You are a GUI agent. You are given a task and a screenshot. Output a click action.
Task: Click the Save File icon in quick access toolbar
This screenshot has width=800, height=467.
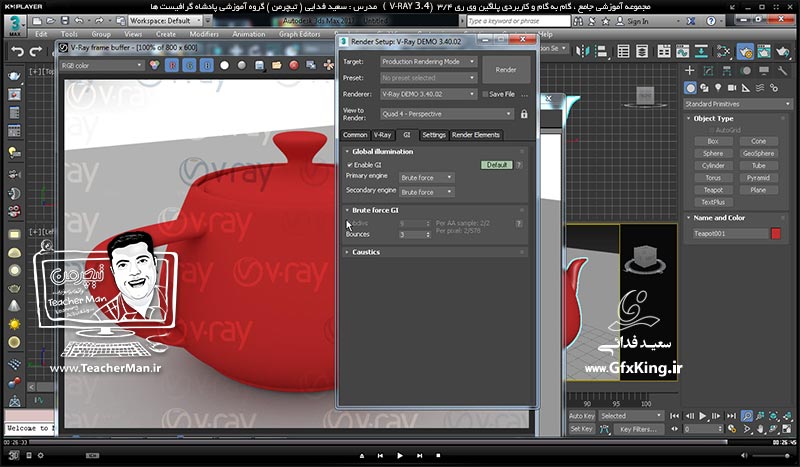click(65, 21)
